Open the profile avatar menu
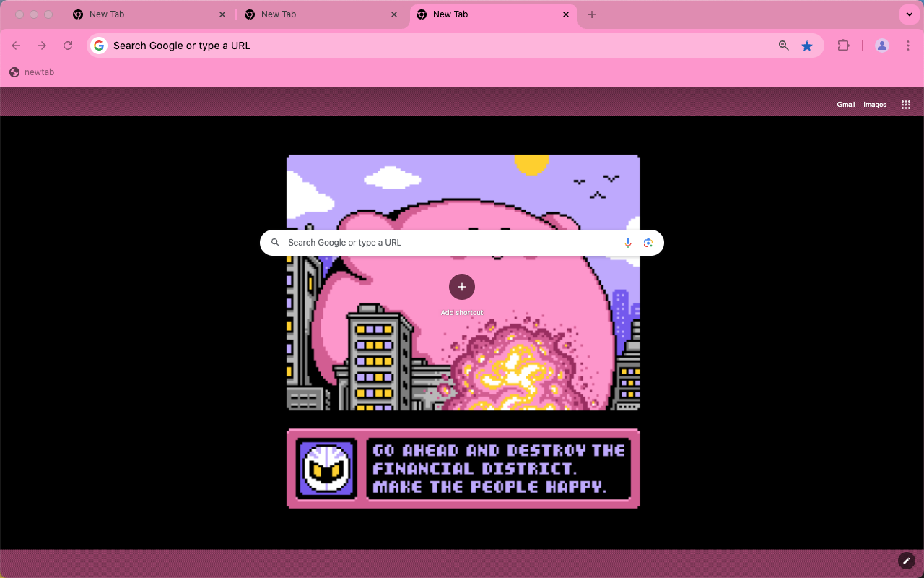Screen dimensions: 924x578 click(x=882, y=46)
